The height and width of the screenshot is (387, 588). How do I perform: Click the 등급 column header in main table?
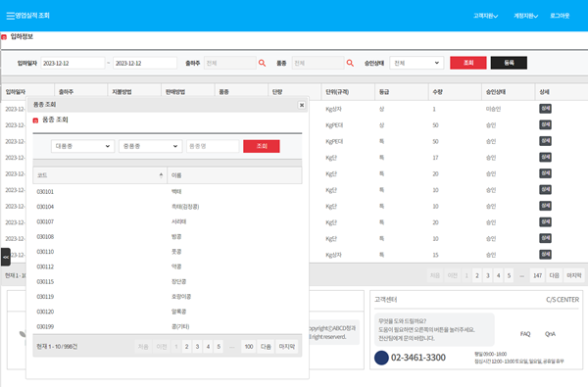pyautogui.click(x=401, y=92)
